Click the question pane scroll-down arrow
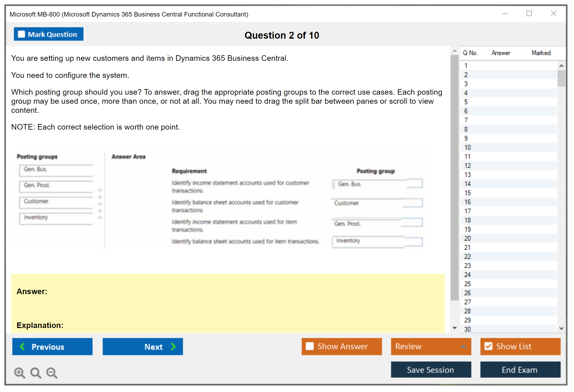The width and height of the screenshot is (574, 392). (x=454, y=328)
